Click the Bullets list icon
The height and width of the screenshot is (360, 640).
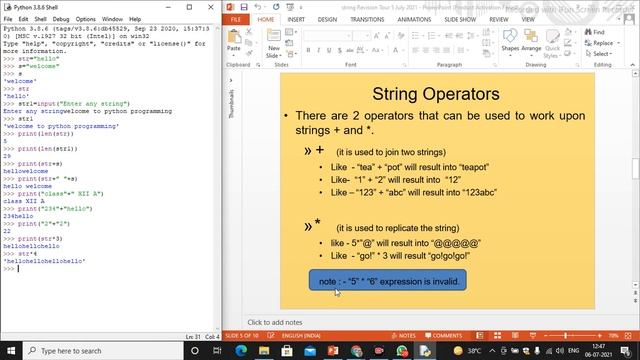(417, 36)
